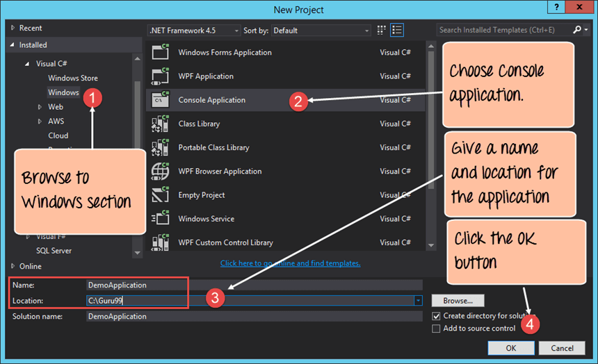Open the go online and find templates link

tap(290, 263)
